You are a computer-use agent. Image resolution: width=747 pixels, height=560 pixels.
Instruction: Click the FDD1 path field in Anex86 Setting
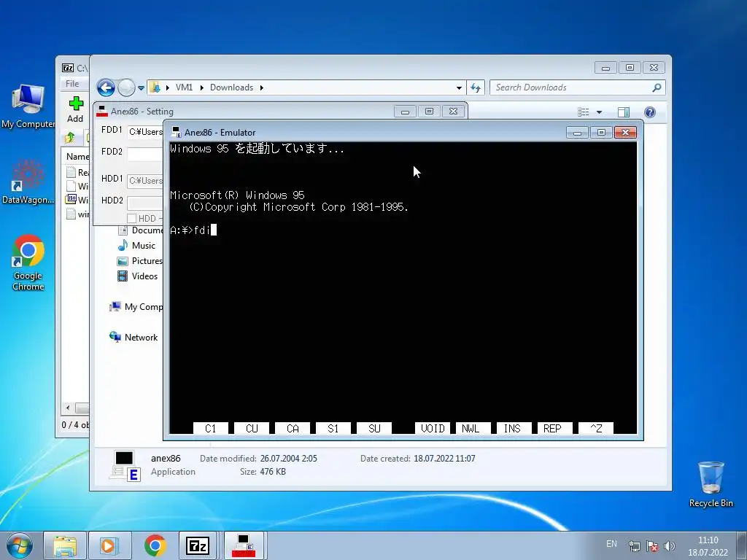[145, 132]
